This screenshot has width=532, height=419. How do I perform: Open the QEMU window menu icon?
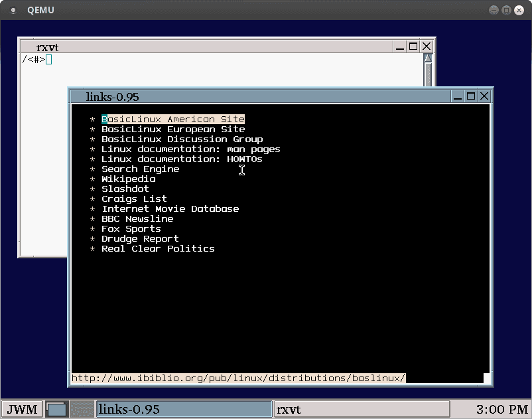[13, 10]
